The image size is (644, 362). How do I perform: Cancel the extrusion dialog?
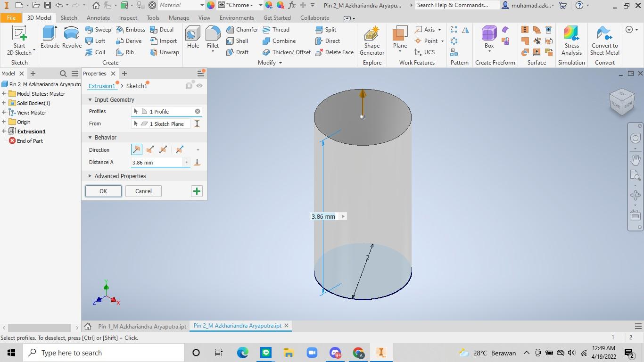tap(143, 191)
